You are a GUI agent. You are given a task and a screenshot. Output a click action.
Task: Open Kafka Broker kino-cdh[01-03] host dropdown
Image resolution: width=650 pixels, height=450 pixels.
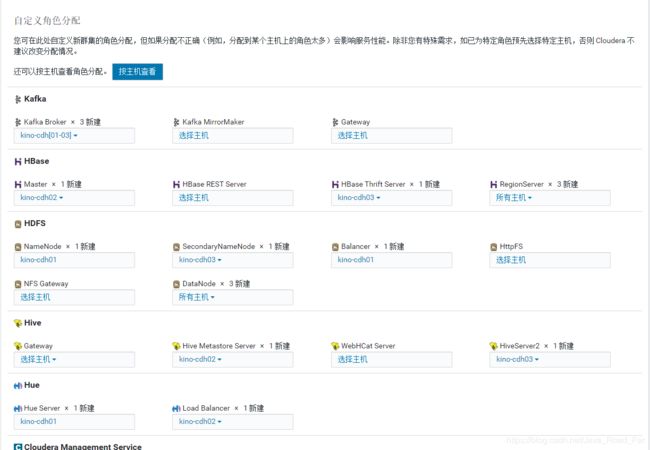74,135
